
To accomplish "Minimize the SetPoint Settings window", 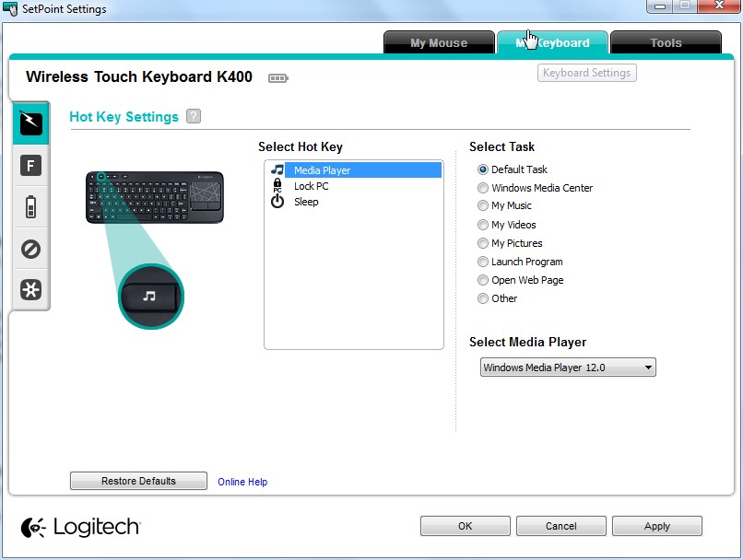I will 660,6.
